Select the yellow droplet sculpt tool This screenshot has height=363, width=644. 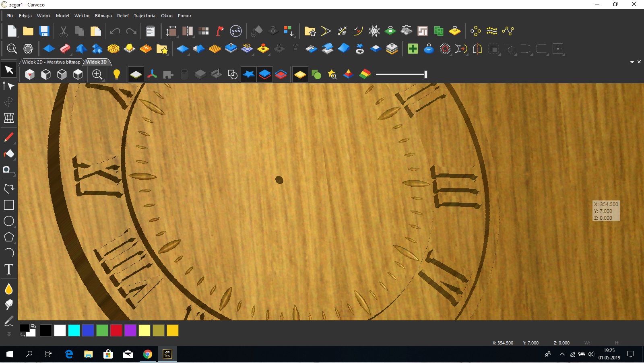click(8, 289)
